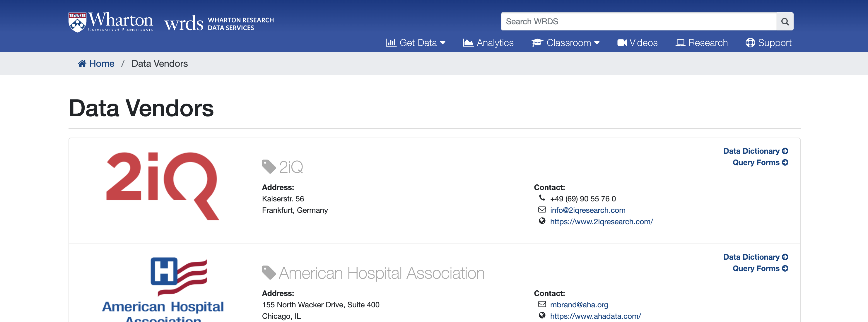
Task: Expand the Get Data dropdown menu
Action: point(416,43)
